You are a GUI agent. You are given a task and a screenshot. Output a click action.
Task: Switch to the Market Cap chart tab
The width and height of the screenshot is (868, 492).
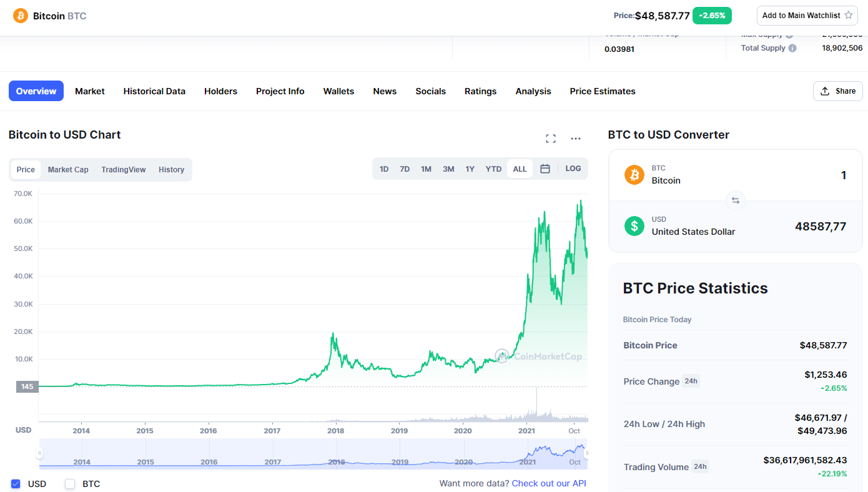[68, 170]
